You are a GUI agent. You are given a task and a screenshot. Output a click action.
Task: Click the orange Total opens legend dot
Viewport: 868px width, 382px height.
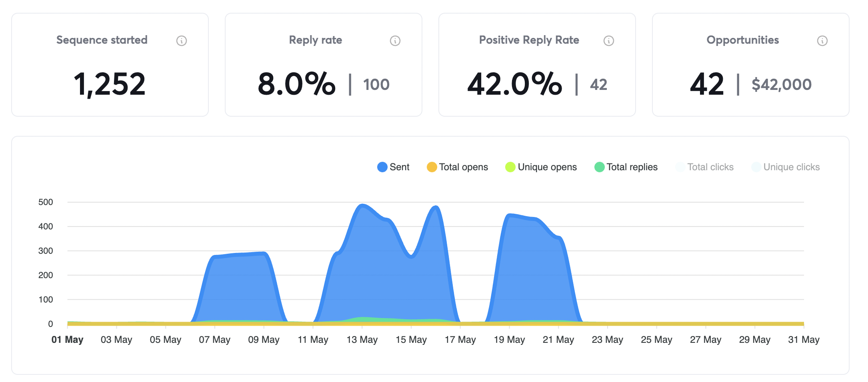(x=431, y=167)
